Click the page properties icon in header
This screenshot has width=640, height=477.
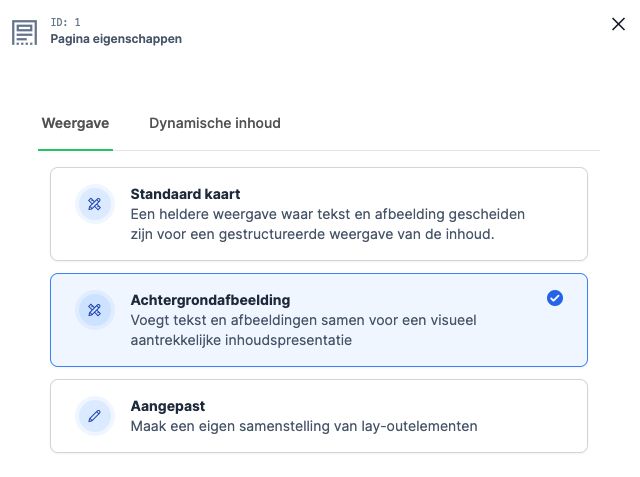click(24, 31)
